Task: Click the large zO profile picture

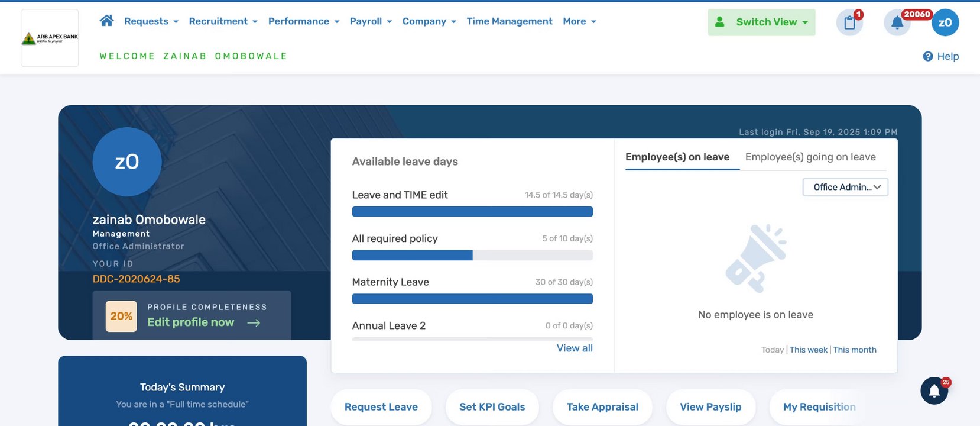Action: (127, 162)
